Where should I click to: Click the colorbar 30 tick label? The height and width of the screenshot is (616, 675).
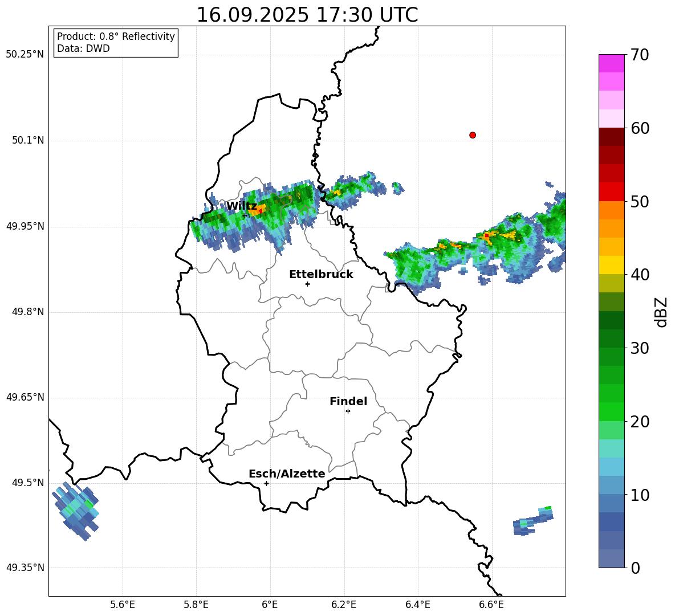click(x=640, y=348)
